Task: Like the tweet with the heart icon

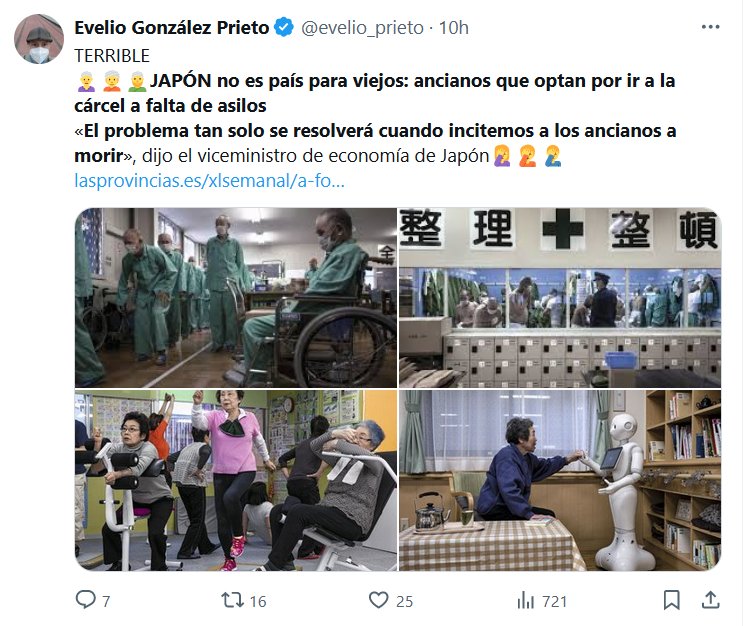Action: click(379, 600)
